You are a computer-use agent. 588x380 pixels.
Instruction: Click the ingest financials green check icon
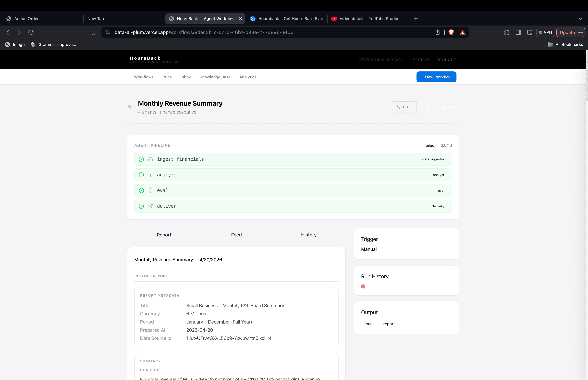coord(141,159)
